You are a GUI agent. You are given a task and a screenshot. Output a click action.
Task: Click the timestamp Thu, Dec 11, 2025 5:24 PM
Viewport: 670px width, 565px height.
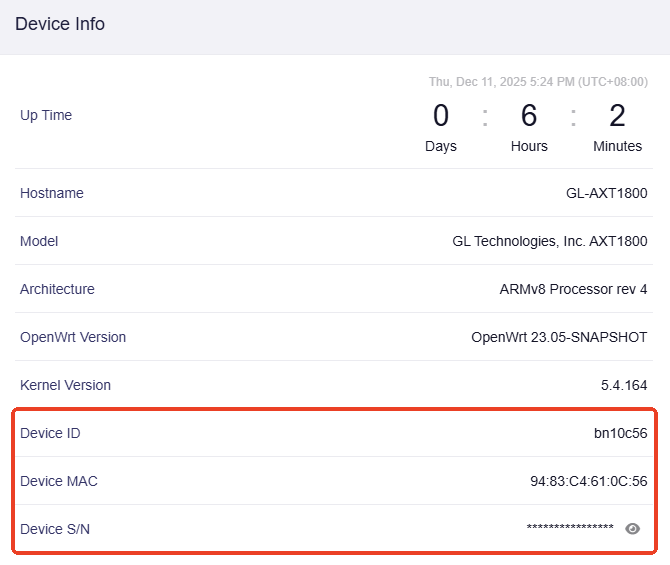tap(538, 82)
